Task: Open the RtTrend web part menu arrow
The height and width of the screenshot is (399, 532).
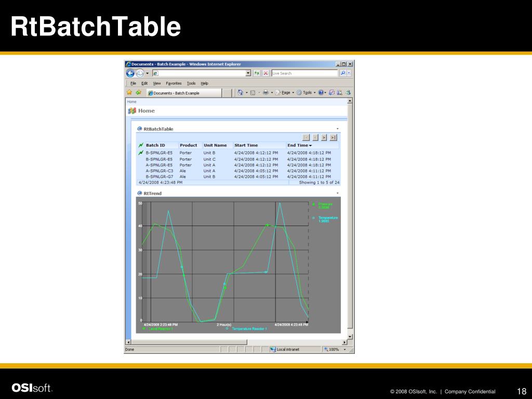Action: (337, 193)
